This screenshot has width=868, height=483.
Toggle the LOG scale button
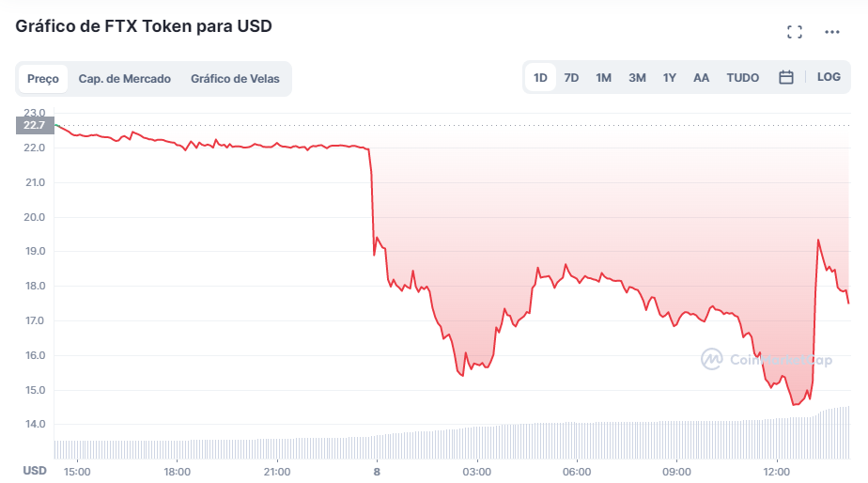click(829, 77)
